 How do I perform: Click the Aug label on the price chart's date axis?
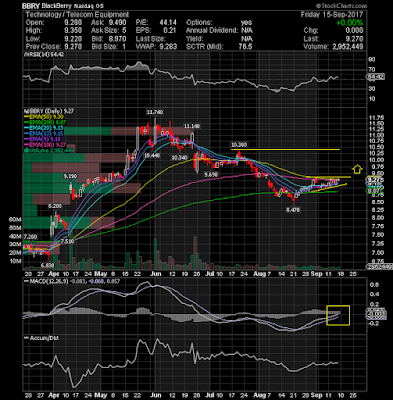coord(259,274)
